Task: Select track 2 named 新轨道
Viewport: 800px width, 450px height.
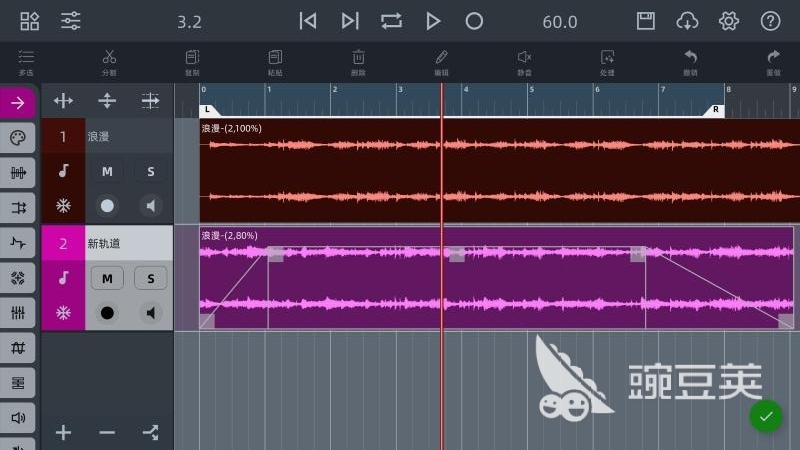Action: point(127,243)
